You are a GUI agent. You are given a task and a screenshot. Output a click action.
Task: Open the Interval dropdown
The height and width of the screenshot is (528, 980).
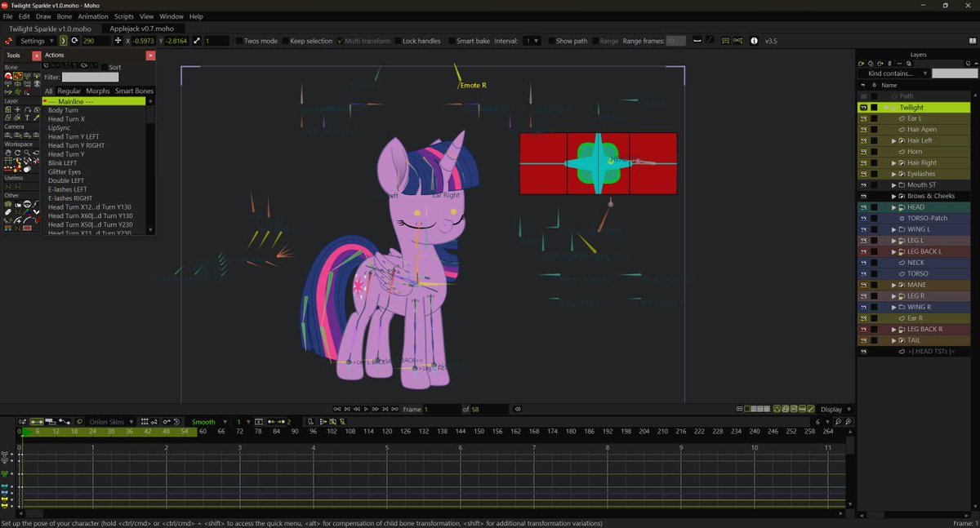pos(532,41)
